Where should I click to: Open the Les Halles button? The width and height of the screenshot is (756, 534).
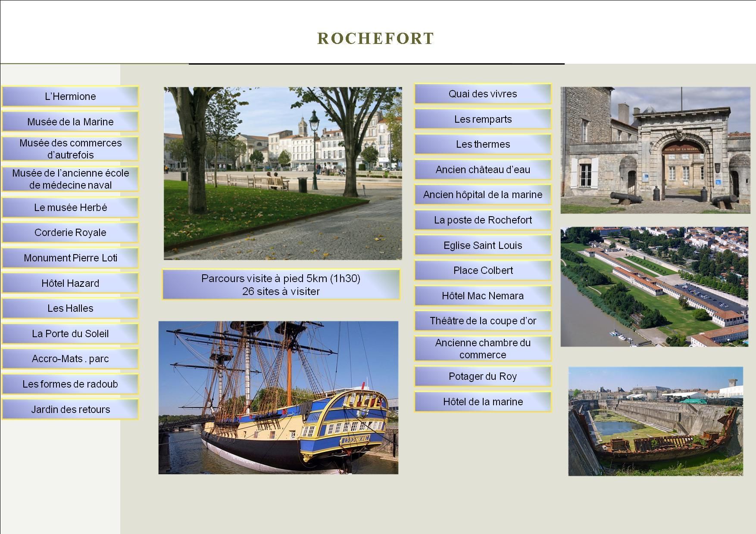click(70, 308)
